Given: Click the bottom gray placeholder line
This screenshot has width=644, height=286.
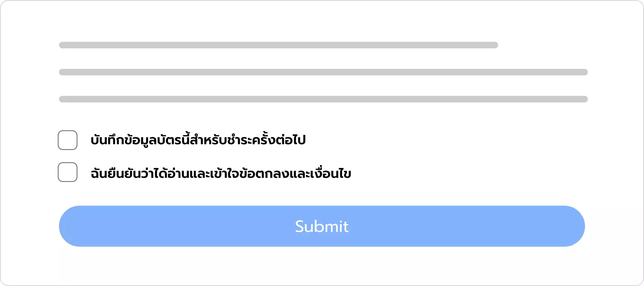Looking at the screenshot, I should click(x=323, y=98).
